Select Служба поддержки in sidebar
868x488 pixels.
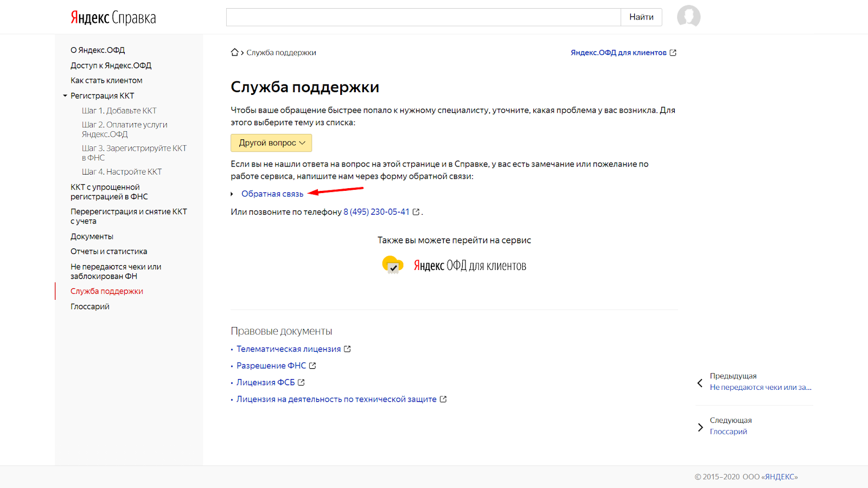pos(107,291)
